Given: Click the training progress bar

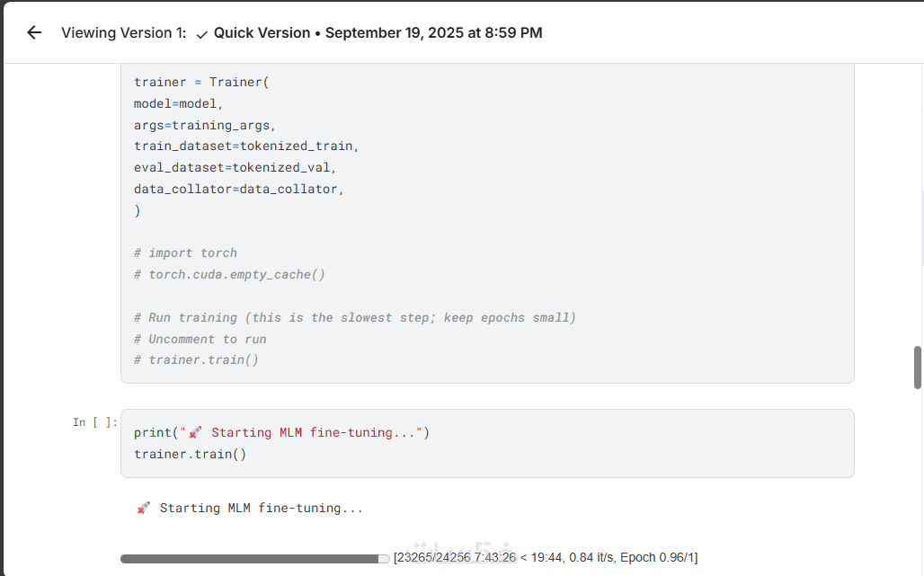Looking at the screenshot, I should point(250,558).
